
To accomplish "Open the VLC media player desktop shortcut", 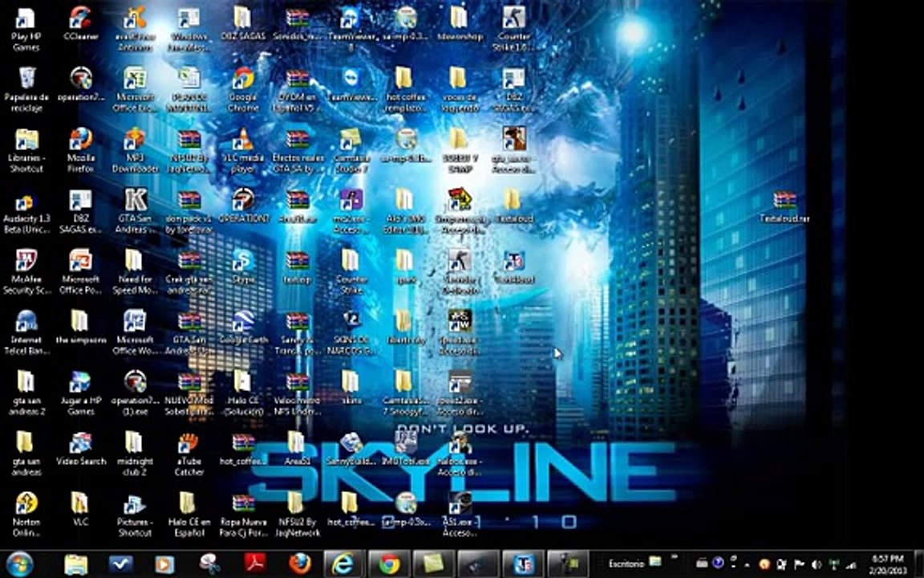I will (x=243, y=150).
